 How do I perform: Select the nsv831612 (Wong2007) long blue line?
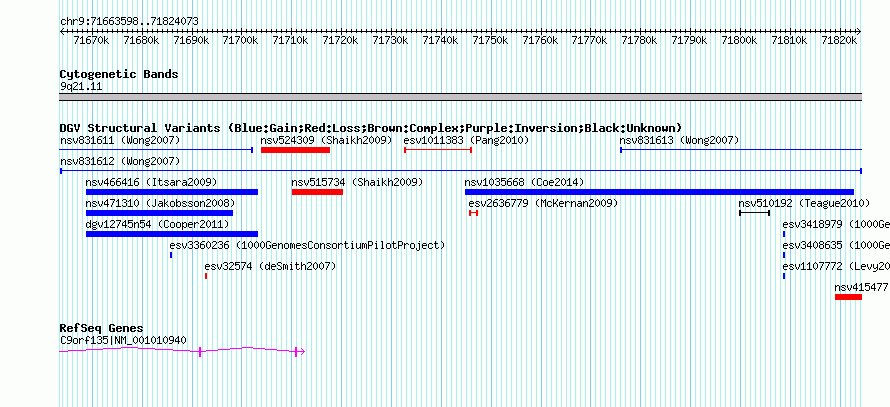pos(461,171)
